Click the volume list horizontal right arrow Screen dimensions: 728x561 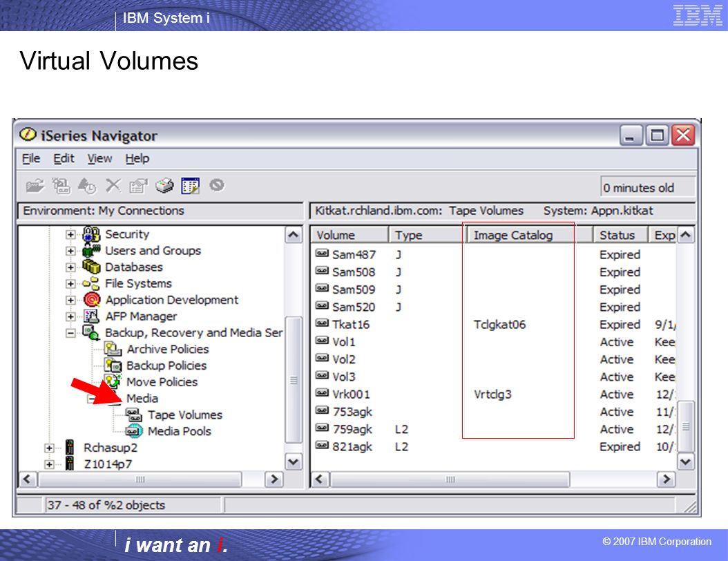[666, 479]
